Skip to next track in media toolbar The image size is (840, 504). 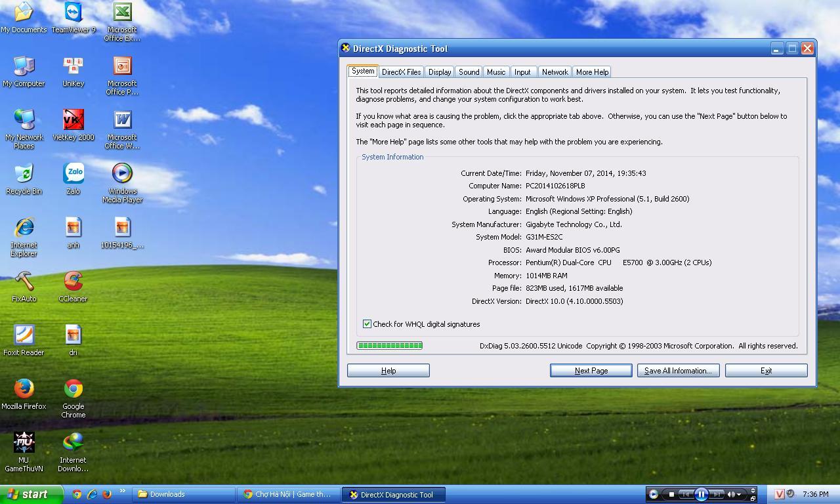(717, 495)
